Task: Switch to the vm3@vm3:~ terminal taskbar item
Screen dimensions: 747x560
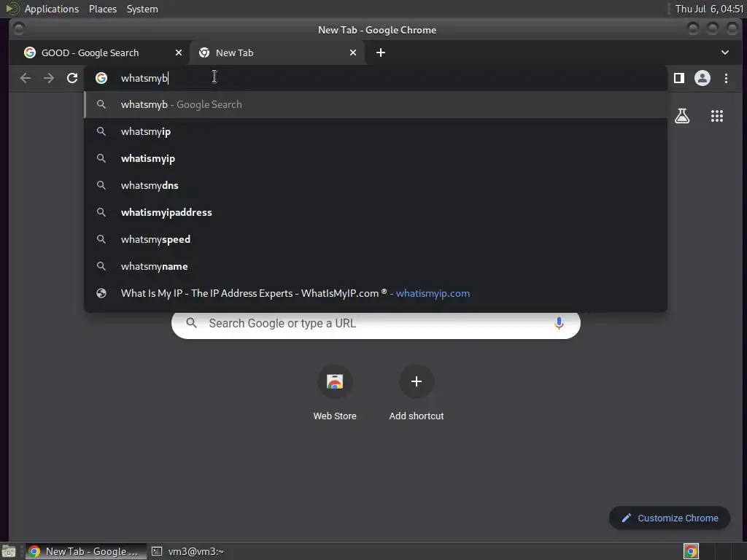Action: pos(189,551)
